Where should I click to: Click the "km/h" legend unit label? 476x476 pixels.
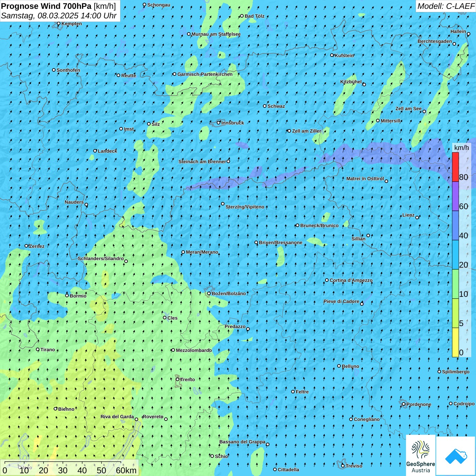tap(461, 148)
